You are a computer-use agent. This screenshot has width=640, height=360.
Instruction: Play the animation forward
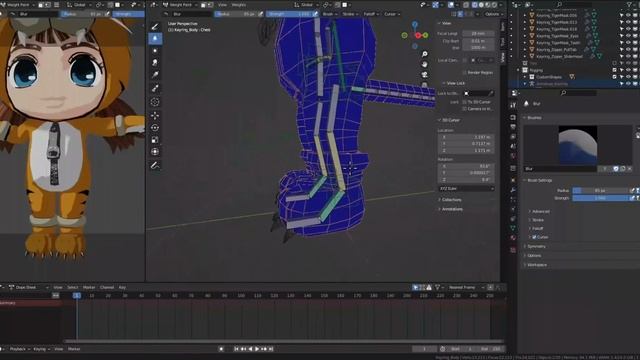(257, 349)
